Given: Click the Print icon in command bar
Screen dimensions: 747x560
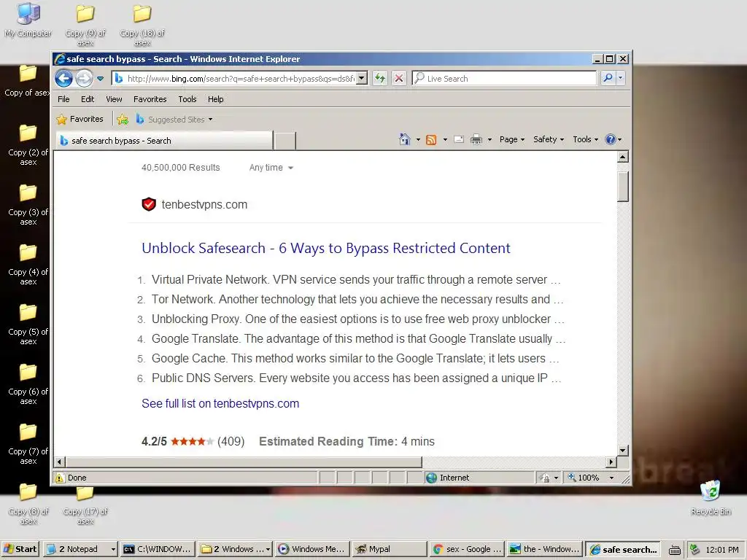Looking at the screenshot, I should [476, 139].
